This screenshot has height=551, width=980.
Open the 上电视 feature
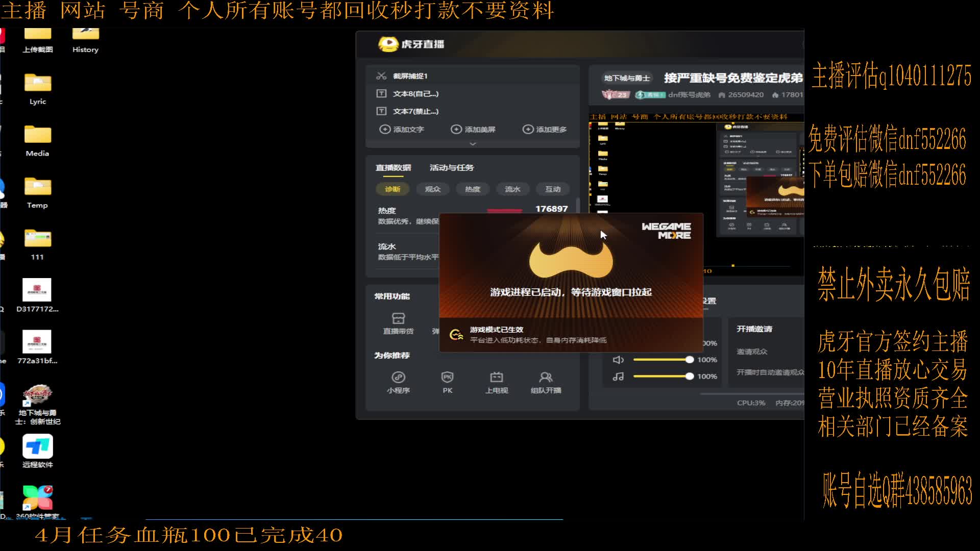[x=497, y=383]
